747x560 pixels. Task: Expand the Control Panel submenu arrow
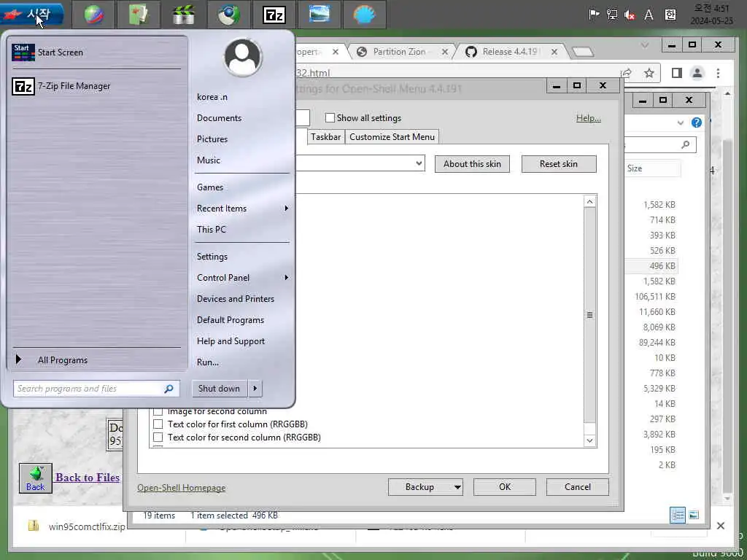[x=286, y=278]
